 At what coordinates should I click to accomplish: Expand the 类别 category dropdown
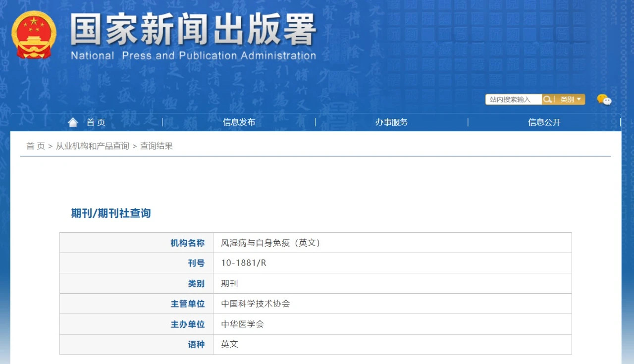[571, 100]
